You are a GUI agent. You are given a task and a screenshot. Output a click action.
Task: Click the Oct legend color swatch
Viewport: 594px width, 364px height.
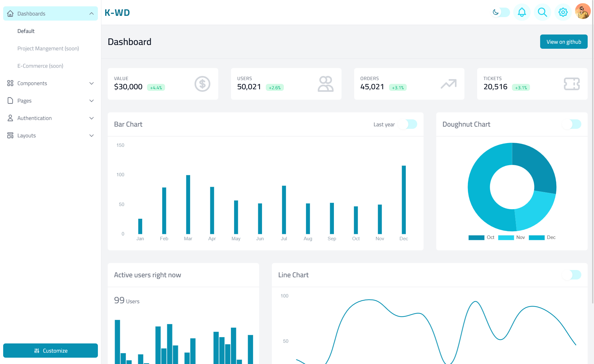476,238
